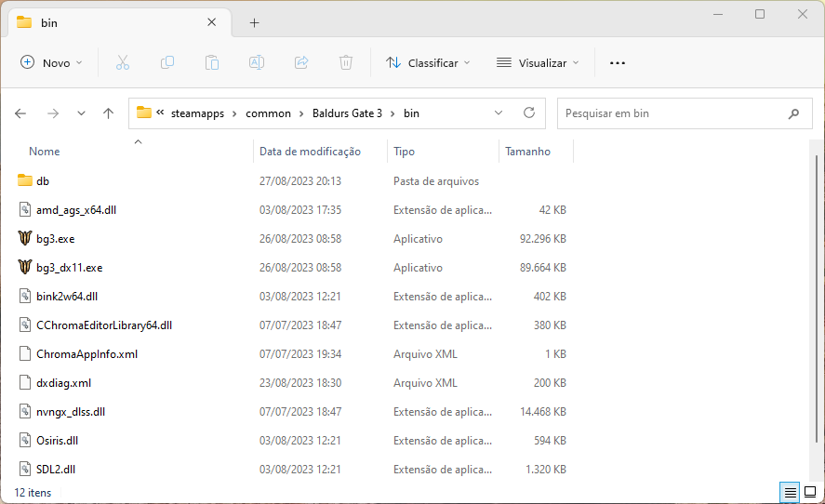Sort by Tamanho column header
This screenshot has width=825, height=504.
(x=527, y=152)
